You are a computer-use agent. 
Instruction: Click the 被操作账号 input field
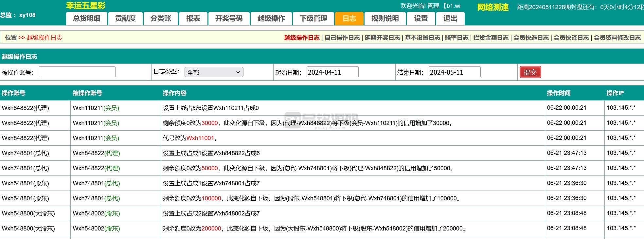[77, 72]
